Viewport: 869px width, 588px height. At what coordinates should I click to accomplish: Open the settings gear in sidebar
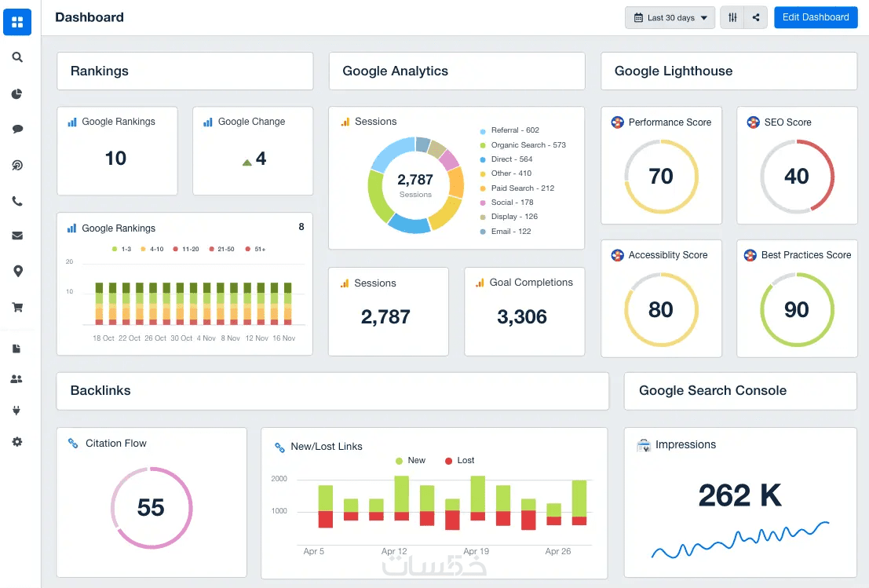point(17,442)
